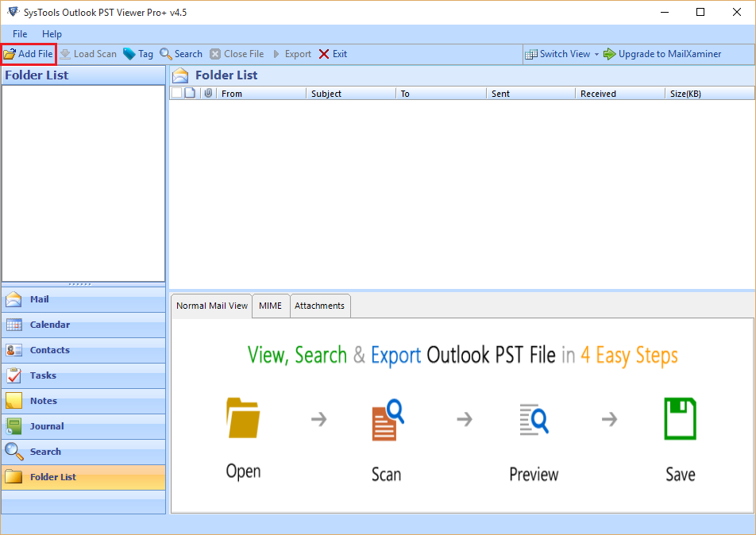
Task: Sort by the Sent column
Action: click(x=530, y=94)
